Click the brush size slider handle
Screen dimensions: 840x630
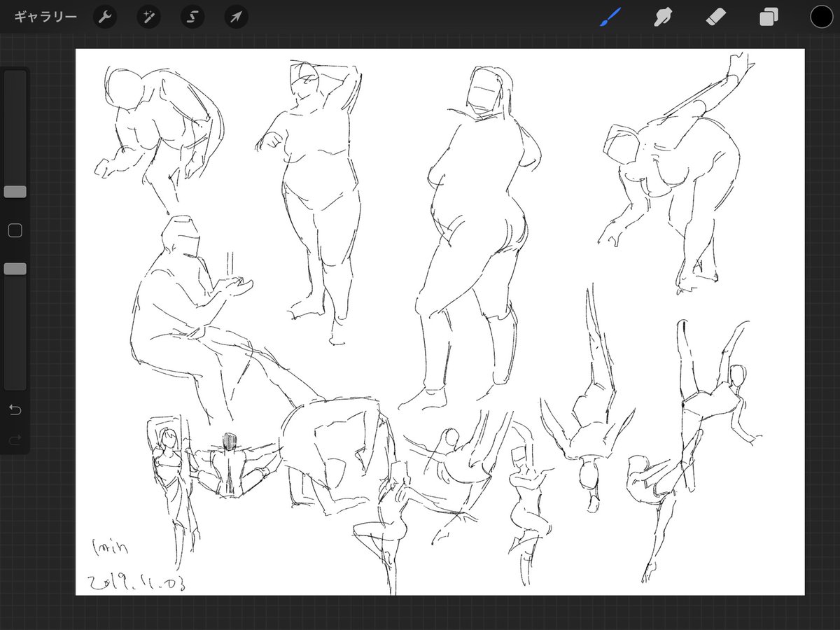click(15, 192)
